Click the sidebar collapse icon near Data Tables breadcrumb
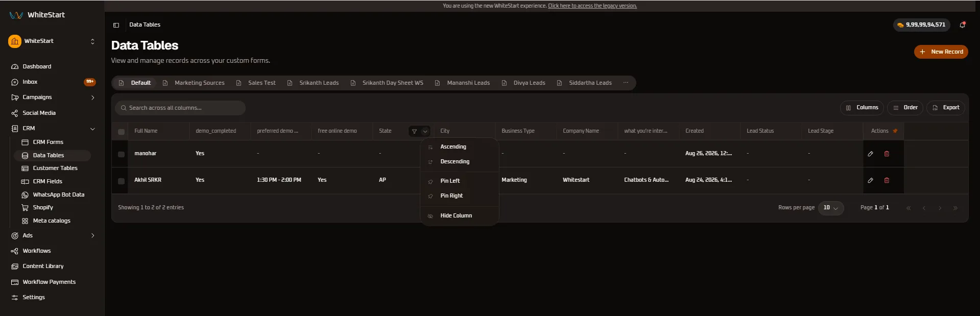980x316 pixels. 116,25
